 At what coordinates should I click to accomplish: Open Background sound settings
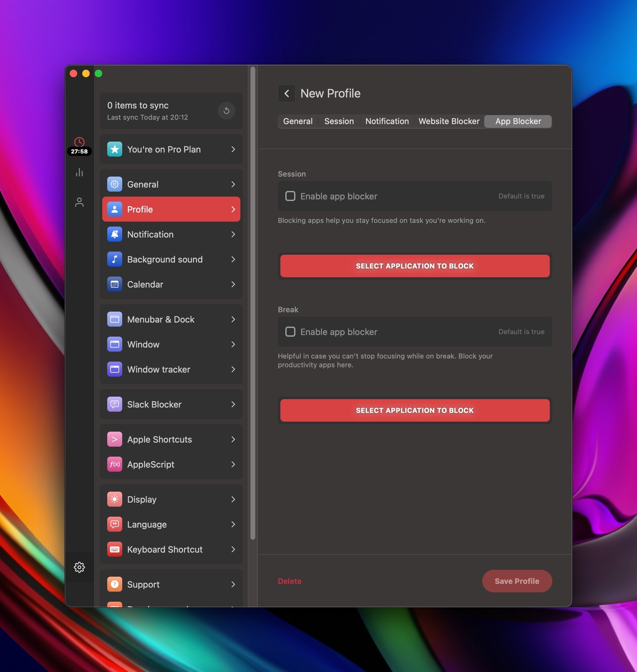pos(171,259)
